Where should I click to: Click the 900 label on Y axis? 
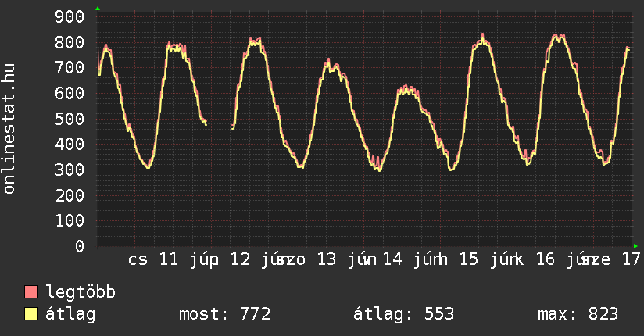70,17
